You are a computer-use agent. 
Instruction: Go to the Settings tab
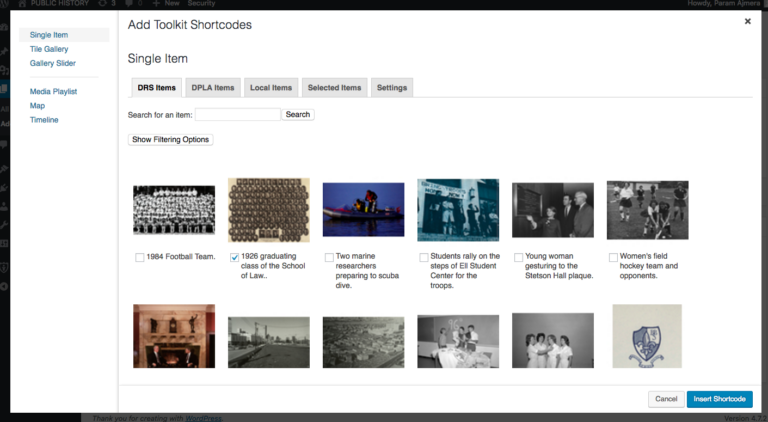click(x=392, y=88)
